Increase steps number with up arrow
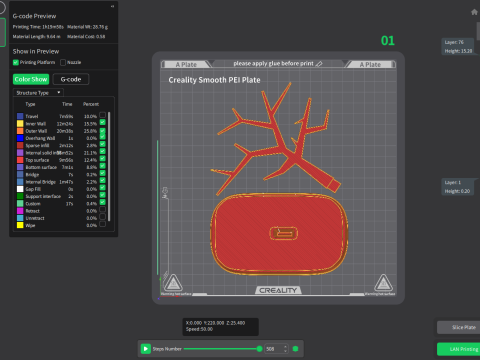 (285, 347)
